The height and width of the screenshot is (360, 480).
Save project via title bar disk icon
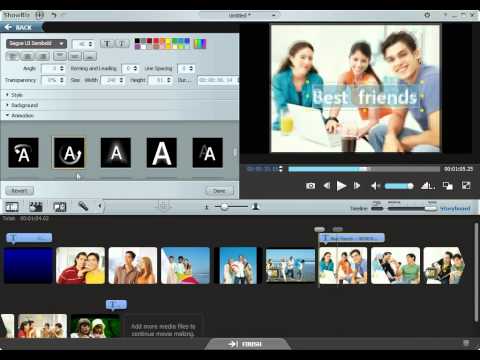39,15
